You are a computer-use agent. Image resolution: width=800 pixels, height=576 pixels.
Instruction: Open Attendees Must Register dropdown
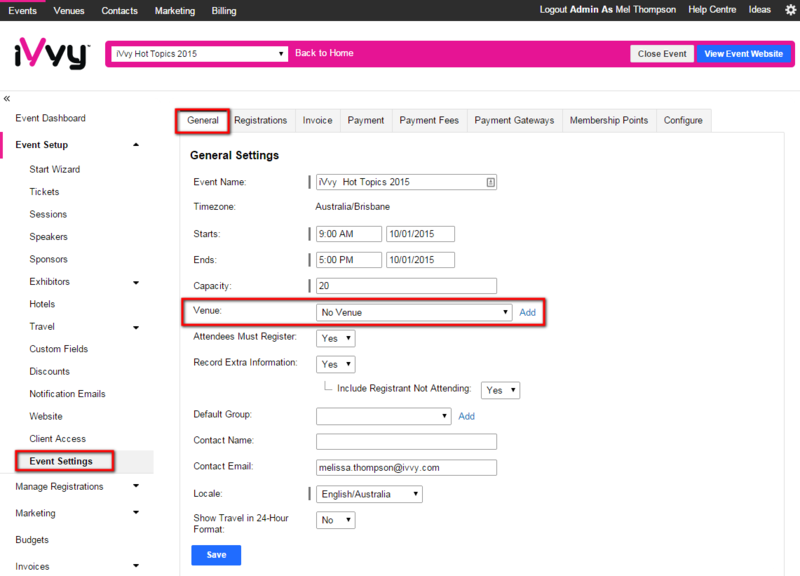click(335, 338)
